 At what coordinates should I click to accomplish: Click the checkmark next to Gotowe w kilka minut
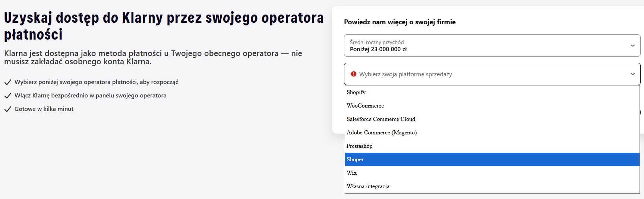click(x=7, y=109)
